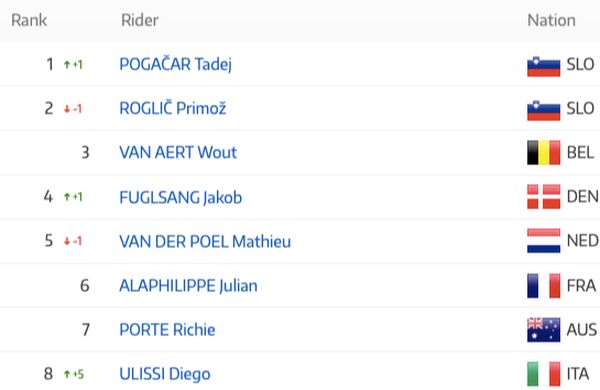This screenshot has width=600, height=390.
Task: Select the France flag icon
Action: tap(543, 286)
